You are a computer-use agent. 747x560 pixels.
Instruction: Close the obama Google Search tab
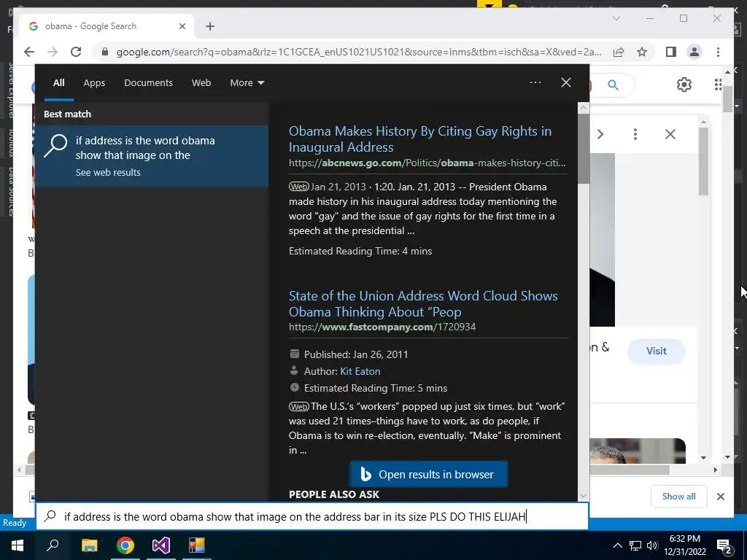point(182,26)
